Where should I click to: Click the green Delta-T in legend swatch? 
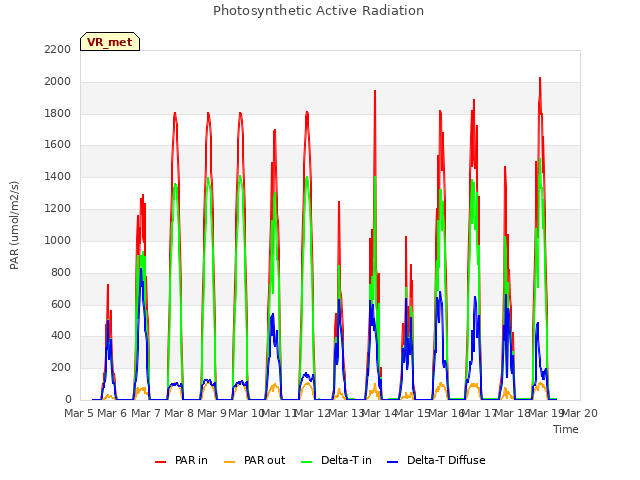coord(307,462)
